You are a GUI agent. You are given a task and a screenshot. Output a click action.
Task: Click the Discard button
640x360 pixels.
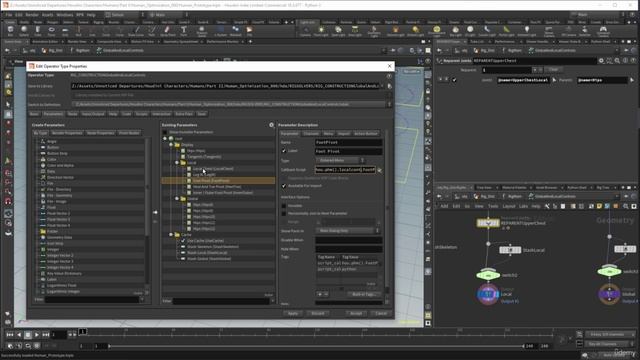[x=318, y=313]
